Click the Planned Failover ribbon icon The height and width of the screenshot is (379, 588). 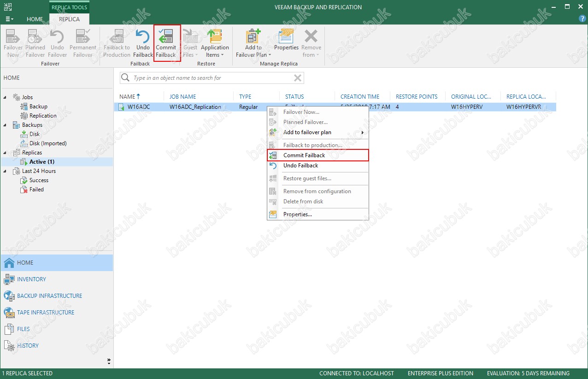click(x=35, y=43)
